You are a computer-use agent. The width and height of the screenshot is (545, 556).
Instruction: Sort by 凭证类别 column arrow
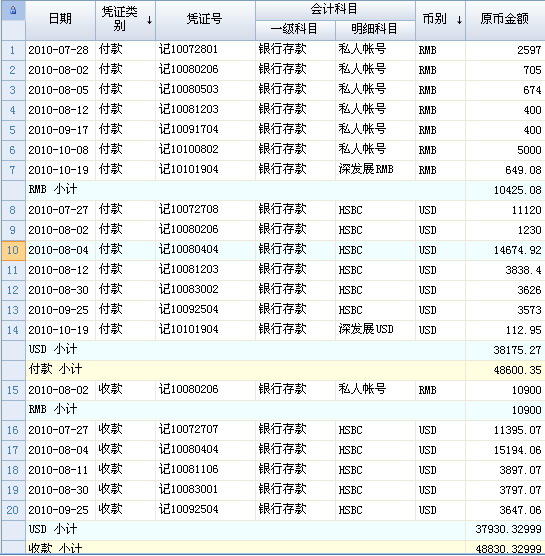point(149,20)
